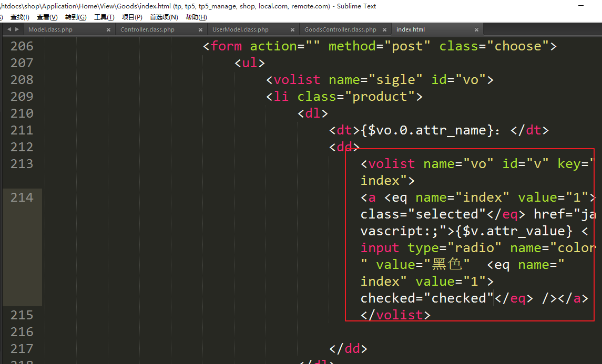This screenshot has width=602, height=364.
Task: Open the 工具(T) menu
Action: 104,17
